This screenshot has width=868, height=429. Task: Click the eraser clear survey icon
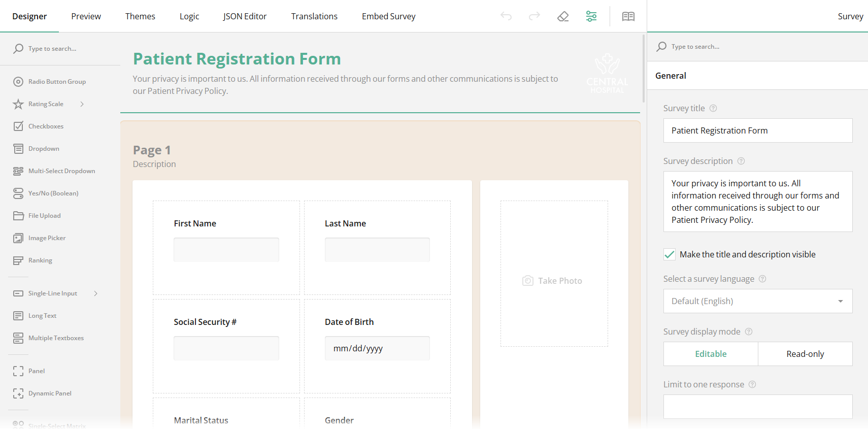563,16
